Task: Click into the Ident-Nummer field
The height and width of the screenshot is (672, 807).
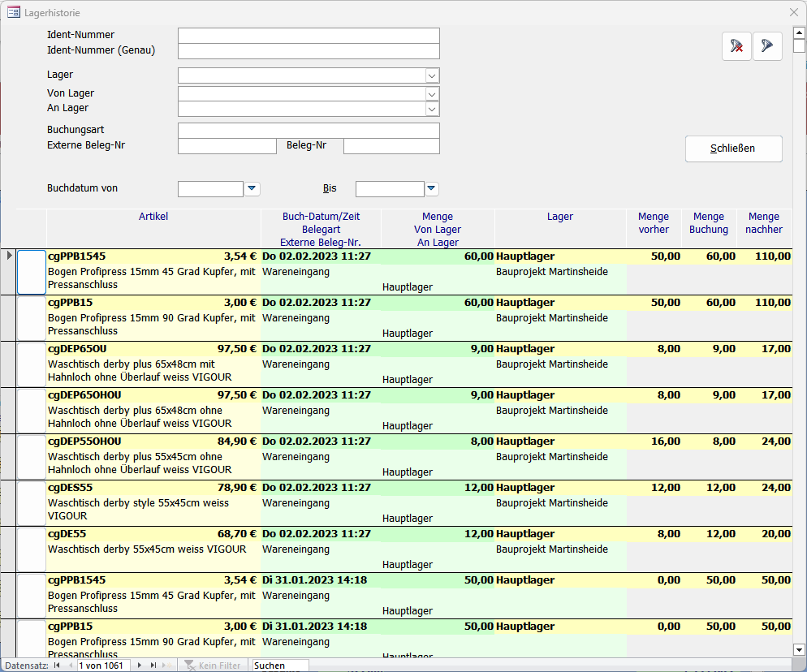Action: [309, 36]
